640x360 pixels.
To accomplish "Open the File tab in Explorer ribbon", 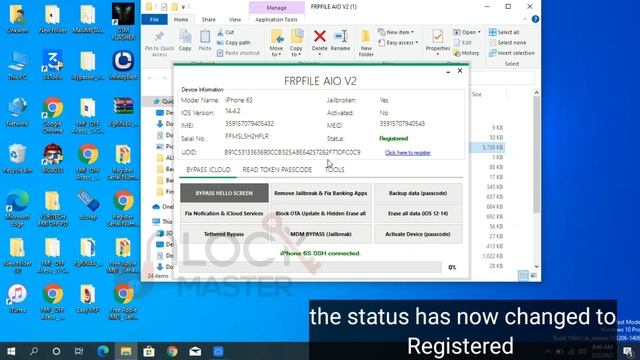I will point(154,20).
